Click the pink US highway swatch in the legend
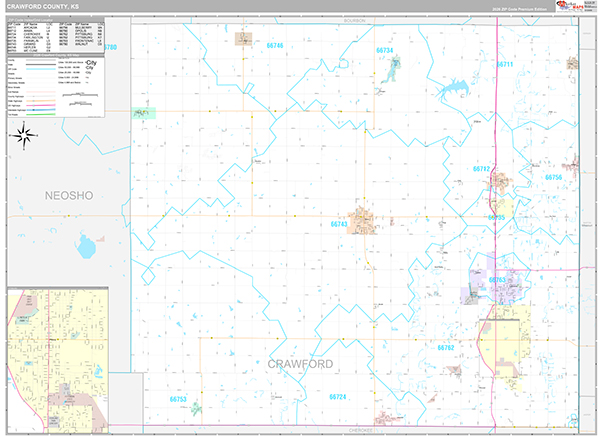 (x=41, y=105)
